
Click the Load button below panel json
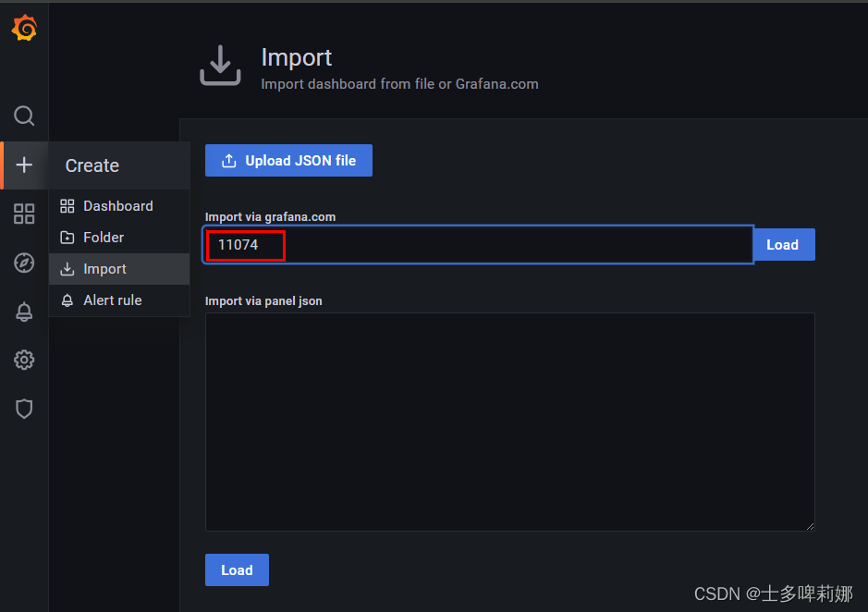(x=237, y=569)
